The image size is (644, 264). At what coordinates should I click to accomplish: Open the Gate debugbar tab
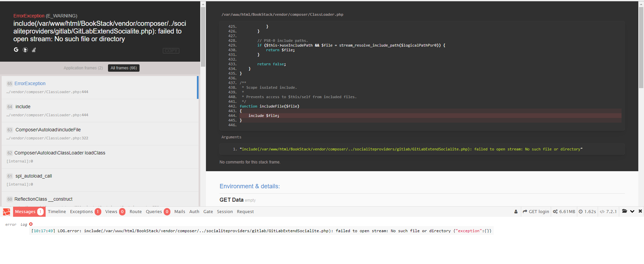pos(208,212)
